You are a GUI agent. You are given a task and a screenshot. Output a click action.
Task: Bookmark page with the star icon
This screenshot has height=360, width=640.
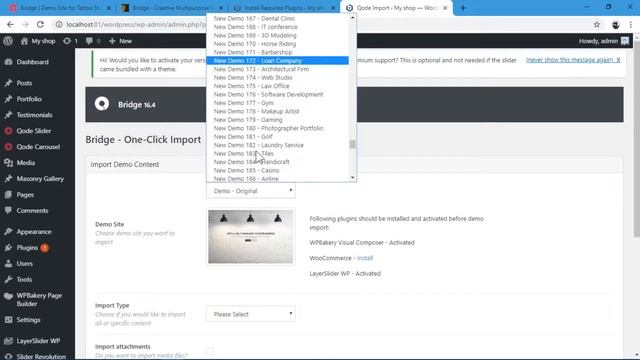[x=597, y=24]
